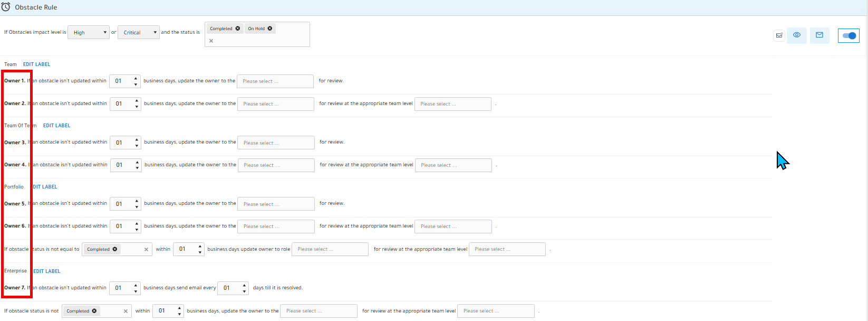
Task: Remove the On Hold status tag
Action: (270, 29)
